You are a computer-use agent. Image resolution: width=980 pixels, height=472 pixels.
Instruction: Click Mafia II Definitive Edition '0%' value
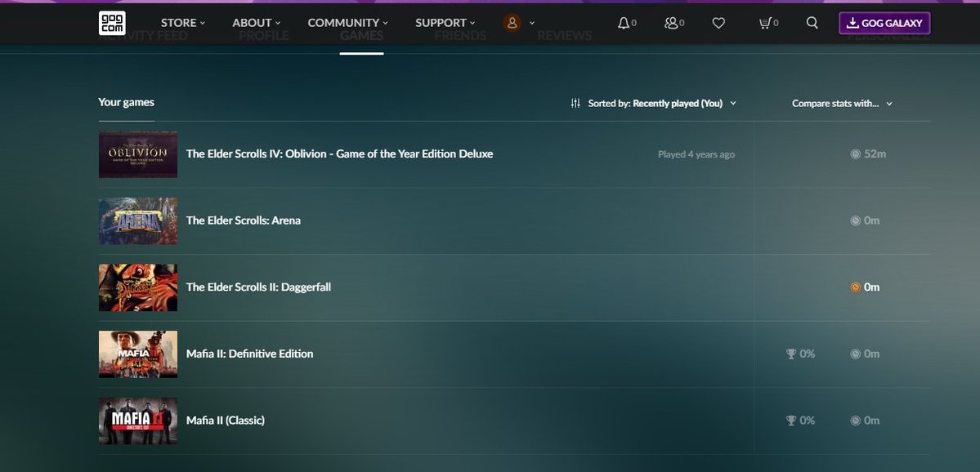point(807,354)
